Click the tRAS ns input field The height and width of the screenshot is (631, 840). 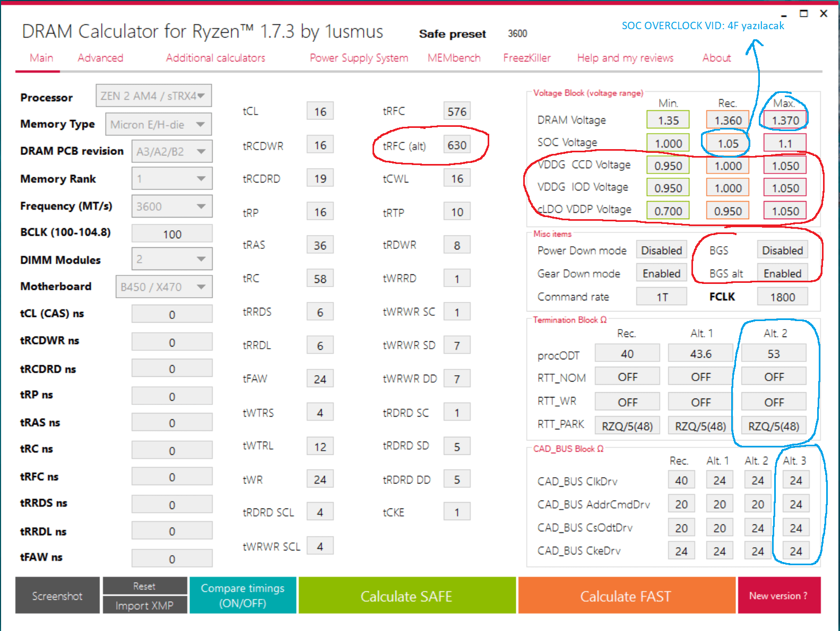(172, 422)
